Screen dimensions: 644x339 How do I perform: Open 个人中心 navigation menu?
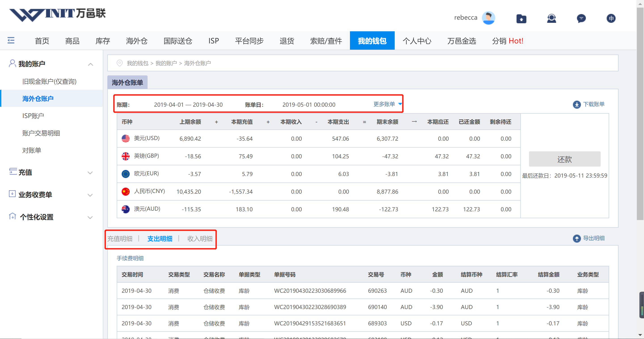pyautogui.click(x=417, y=41)
